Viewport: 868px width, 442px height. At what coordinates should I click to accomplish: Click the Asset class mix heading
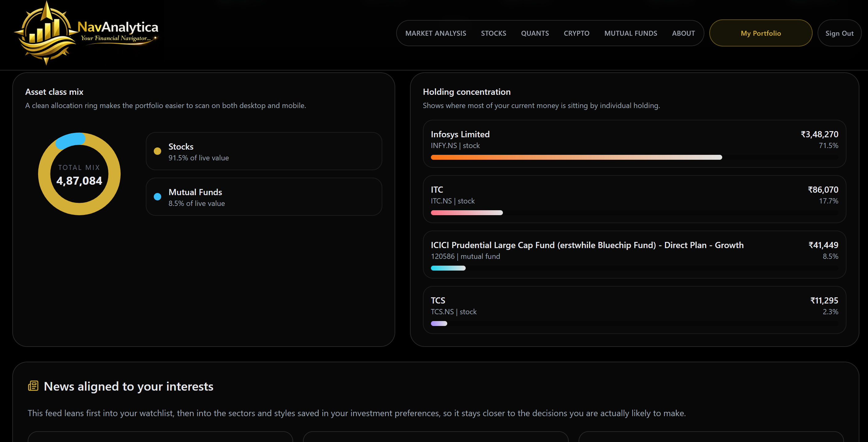click(54, 92)
